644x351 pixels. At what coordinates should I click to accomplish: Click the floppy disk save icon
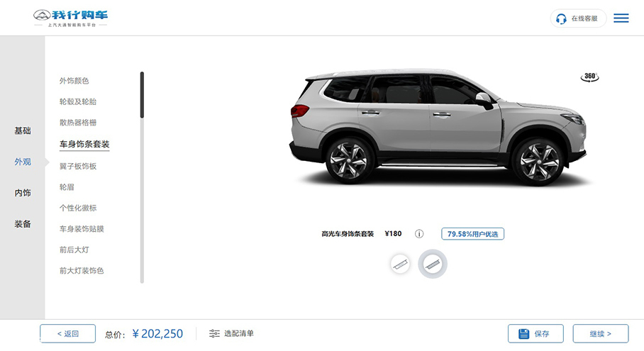(x=523, y=334)
